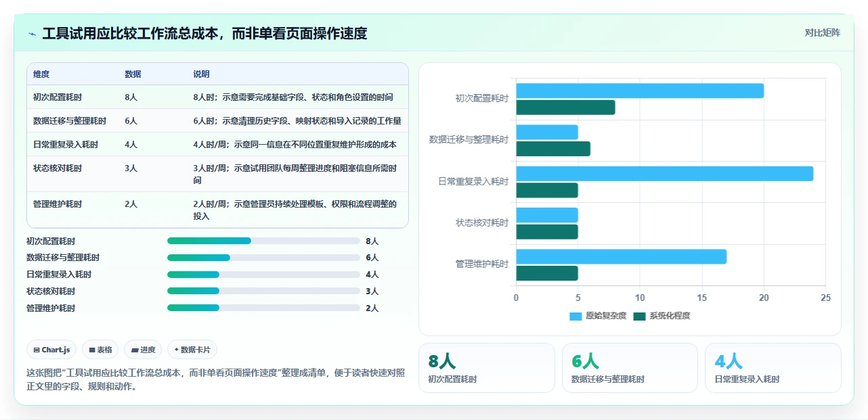
Task: Click the 数据迁移与整理耗时 progress bar
Action: point(263,258)
